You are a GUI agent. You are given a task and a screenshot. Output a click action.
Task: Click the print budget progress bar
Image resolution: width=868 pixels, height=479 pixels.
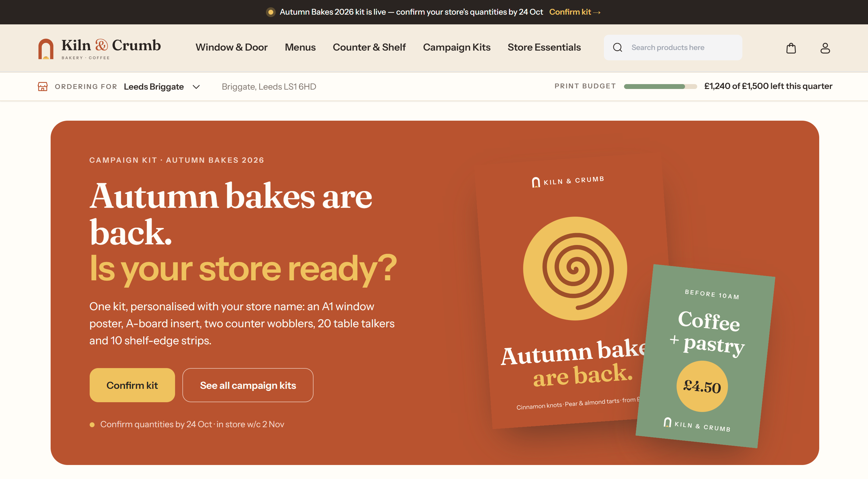(x=660, y=87)
